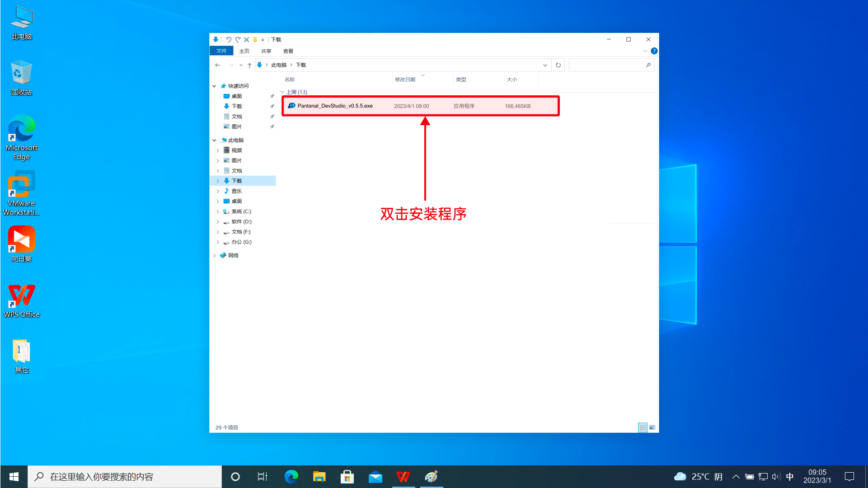Open Microsoft Edge from the taskbar
This screenshot has height=488, width=868.
click(x=291, y=477)
